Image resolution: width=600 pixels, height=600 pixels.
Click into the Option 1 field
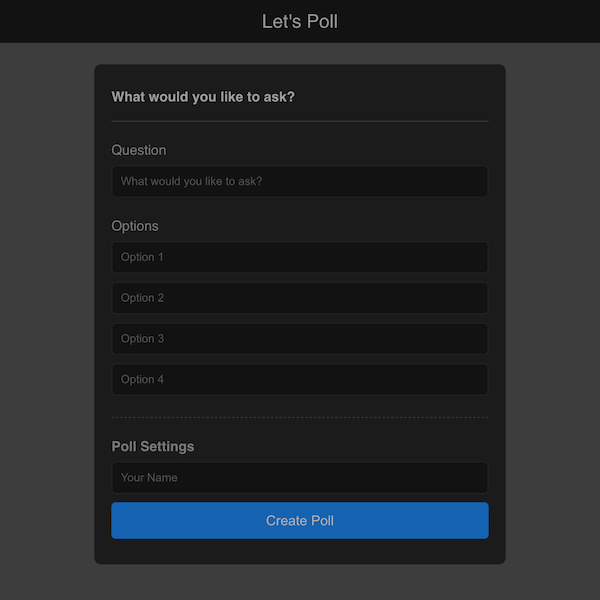point(300,257)
